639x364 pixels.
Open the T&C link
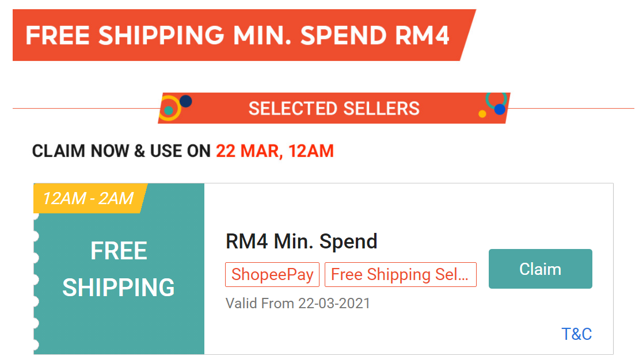576,334
